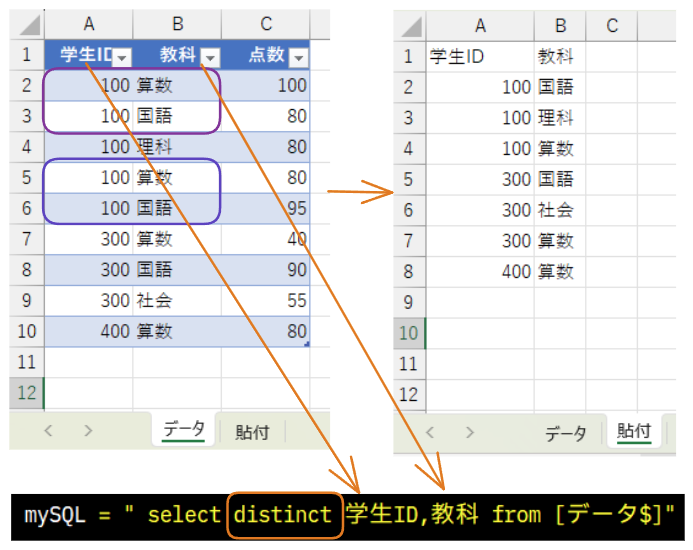The image size is (693, 550).
Task: Select row 10 header in right sheet
Action: [x=409, y=333]
